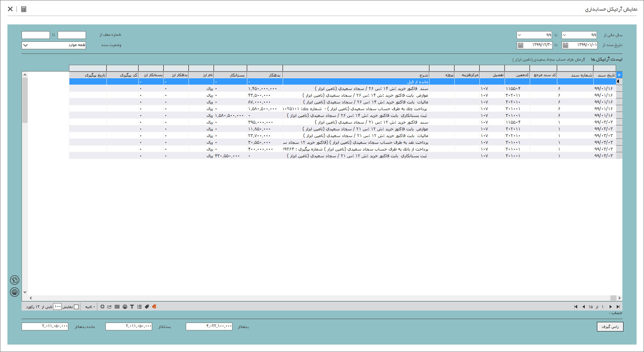
Task: Click the بستانکار column header
Action: coord(230,75)
